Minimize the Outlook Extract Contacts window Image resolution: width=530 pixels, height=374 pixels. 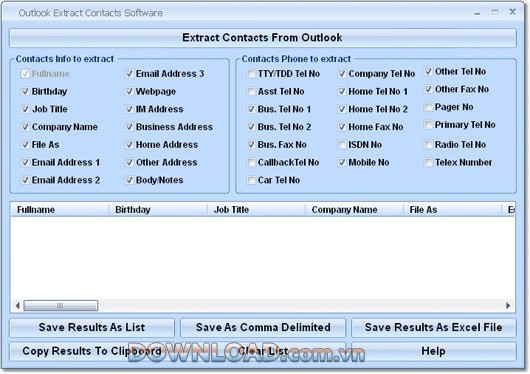pyautogui.click(x=477, y=13)
